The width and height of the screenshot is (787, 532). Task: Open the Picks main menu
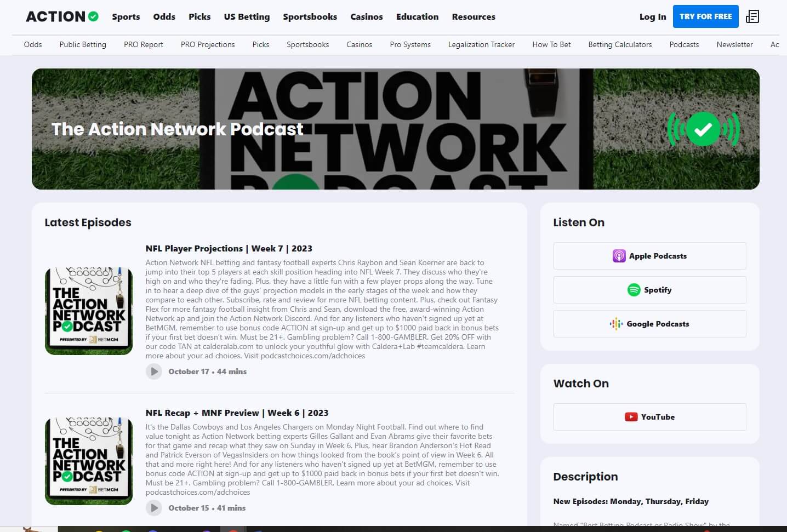pos(199,16)
